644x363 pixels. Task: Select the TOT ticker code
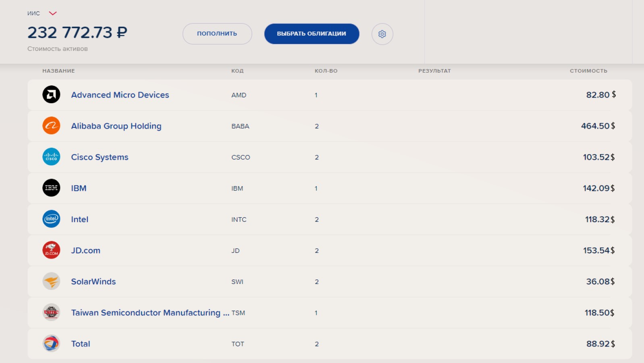[238, 344]
